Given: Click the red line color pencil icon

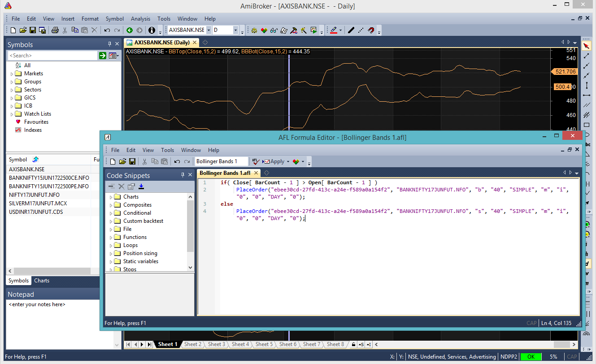Looking at the screenshot, I should pos(334,30).
